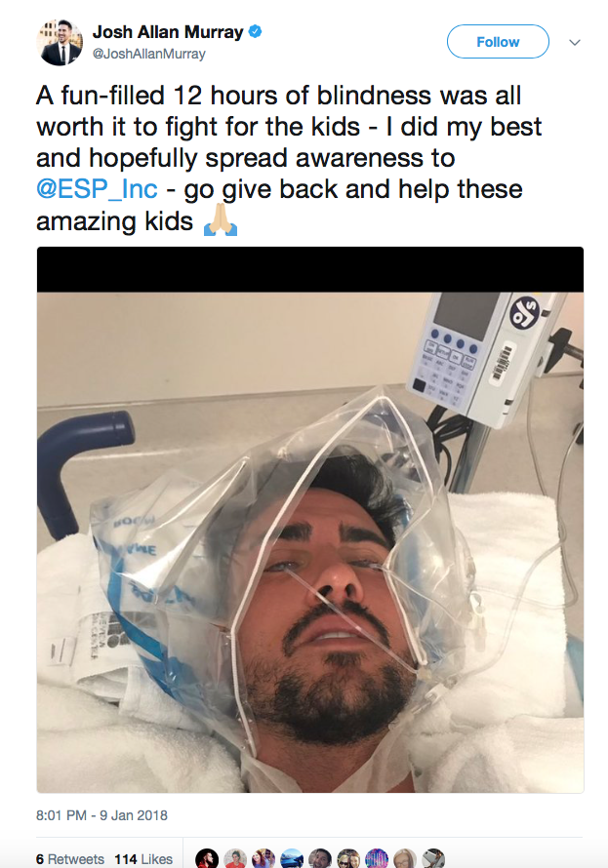The height and width of the screenshot is (868, 608).
Task: Open the liker avatar of two blonde women
Action: click(x=348, y=858)
